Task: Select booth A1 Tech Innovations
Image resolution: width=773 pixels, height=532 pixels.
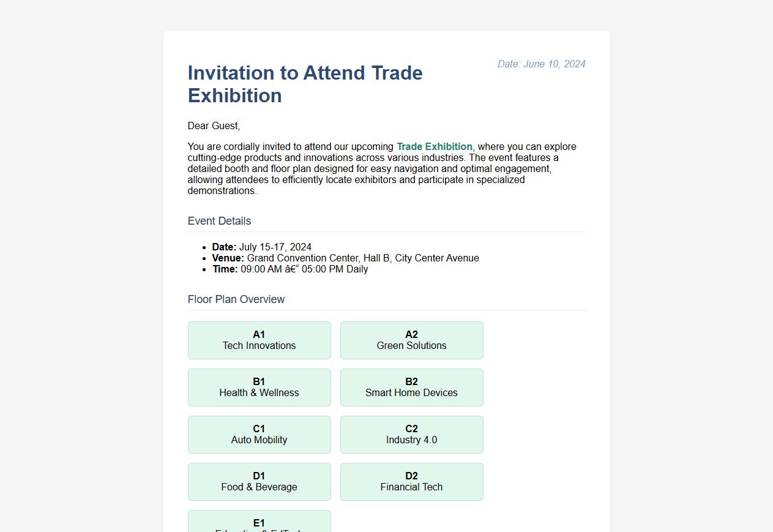Action: (x=259, y=340)
